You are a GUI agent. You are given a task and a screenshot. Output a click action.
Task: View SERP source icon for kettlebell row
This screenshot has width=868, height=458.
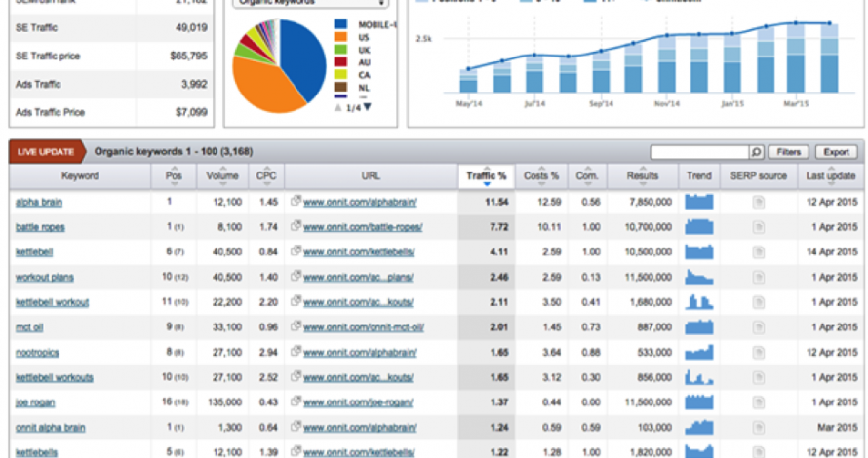[759, 252]
